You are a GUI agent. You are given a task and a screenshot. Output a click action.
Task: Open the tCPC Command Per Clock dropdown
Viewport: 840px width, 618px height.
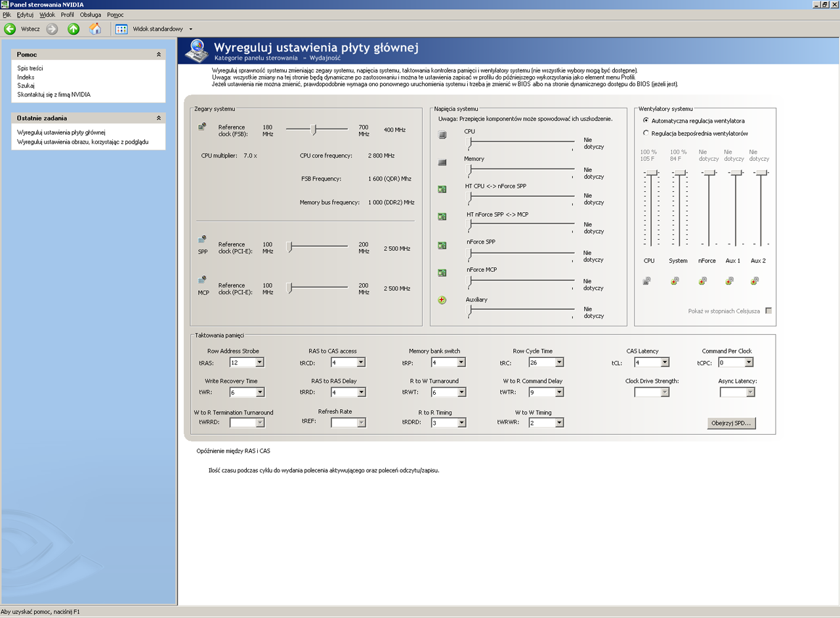pyautogui.click(x=736, y=363)
